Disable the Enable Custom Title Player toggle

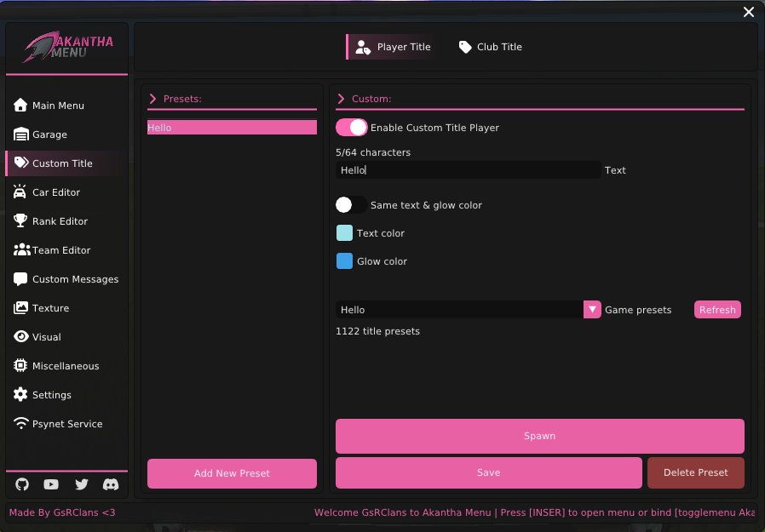[x=351, y=128]
